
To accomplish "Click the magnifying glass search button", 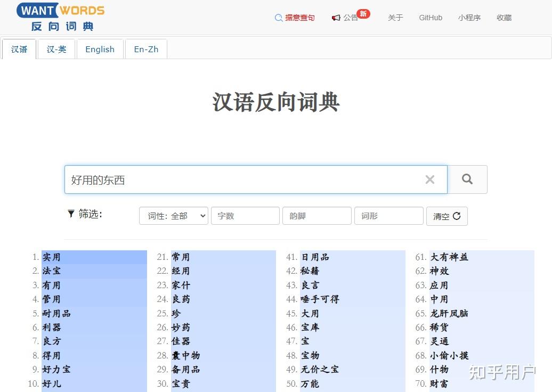I will [467, 179].
